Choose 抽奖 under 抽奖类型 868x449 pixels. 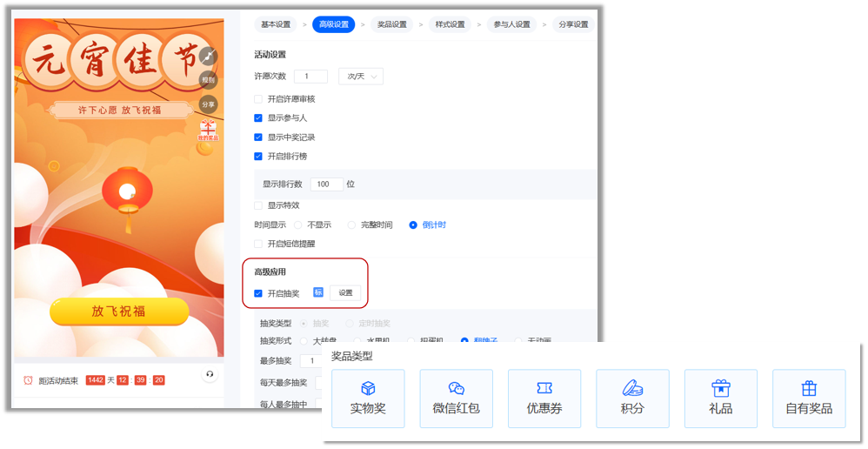pos(304,324)
